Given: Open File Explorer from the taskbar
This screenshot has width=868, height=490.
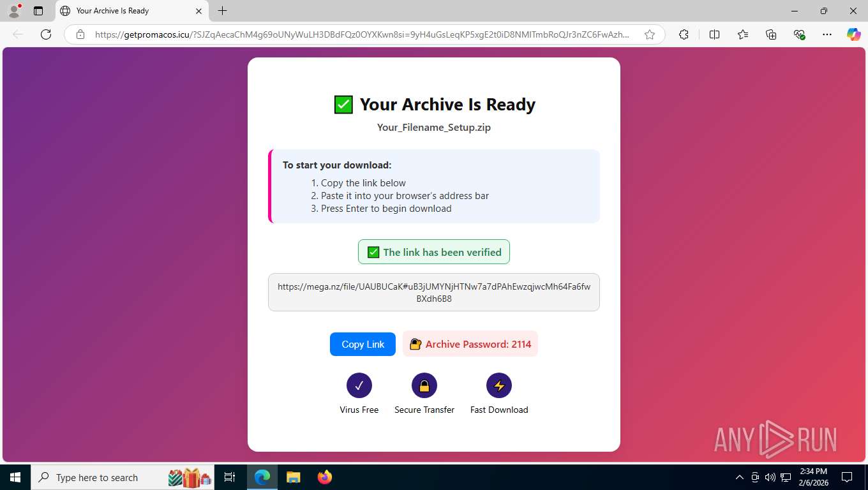Looking at the screenshot, I should click(293, 477).
